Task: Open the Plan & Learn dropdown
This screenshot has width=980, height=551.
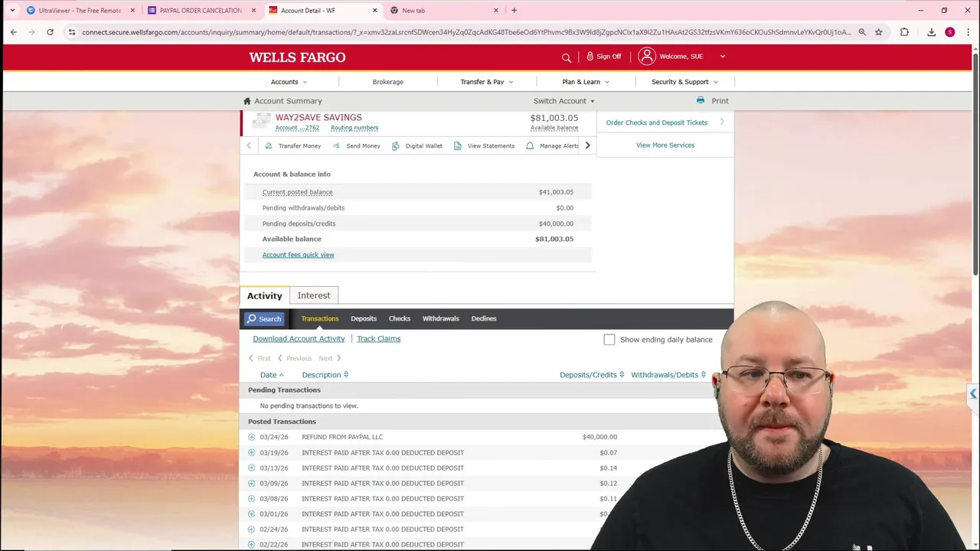Action: (x=586, y=82)
